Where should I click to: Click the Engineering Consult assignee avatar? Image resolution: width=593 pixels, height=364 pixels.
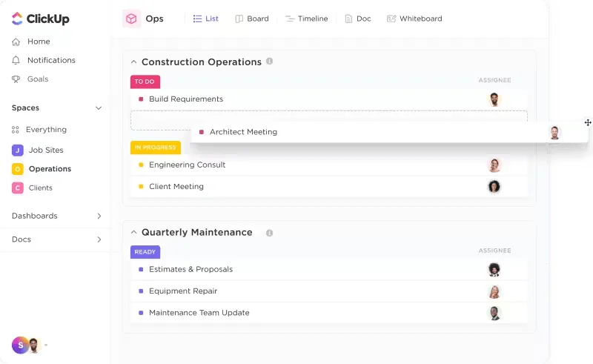[494, 165]
